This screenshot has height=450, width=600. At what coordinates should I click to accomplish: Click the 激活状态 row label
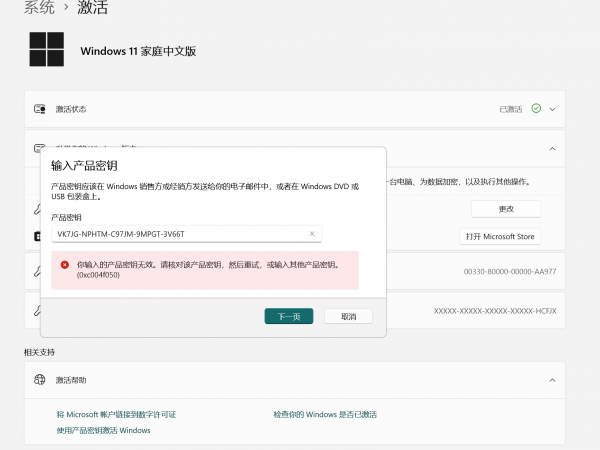71,109
